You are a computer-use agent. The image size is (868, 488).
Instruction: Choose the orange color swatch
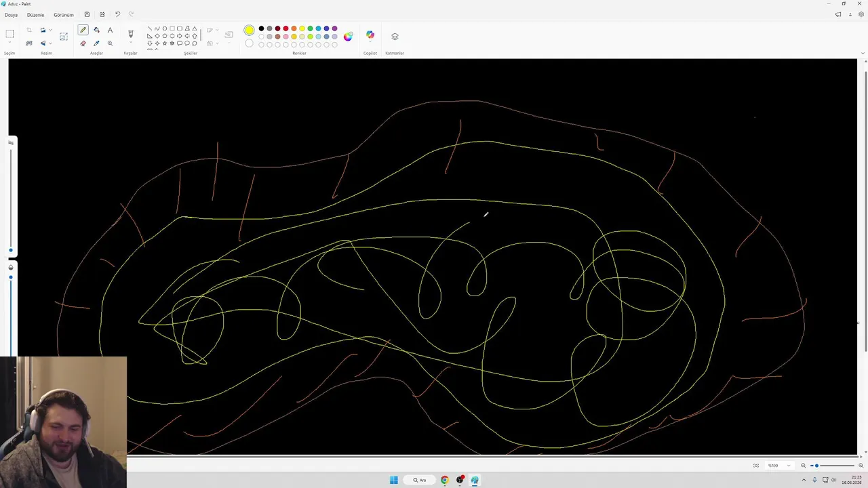294,28
